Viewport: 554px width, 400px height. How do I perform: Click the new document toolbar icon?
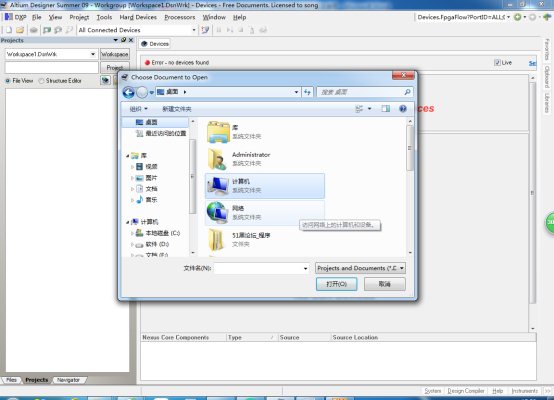click(x=9, y=30)
